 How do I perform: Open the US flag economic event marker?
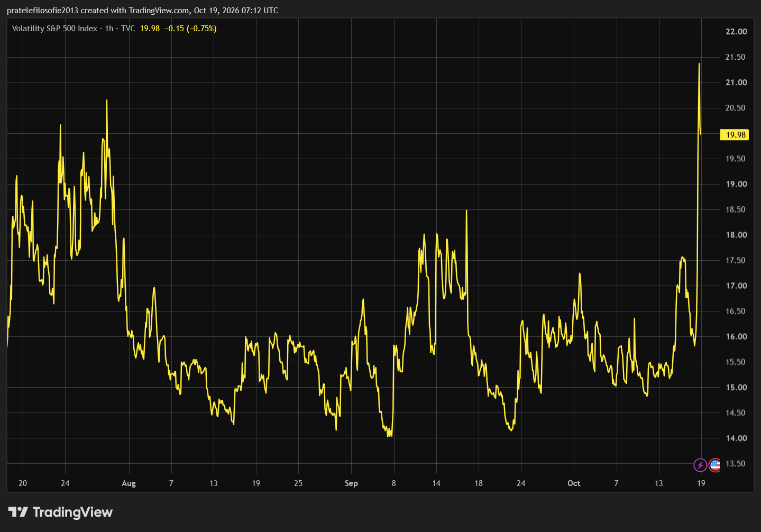(x=714, y=465)
